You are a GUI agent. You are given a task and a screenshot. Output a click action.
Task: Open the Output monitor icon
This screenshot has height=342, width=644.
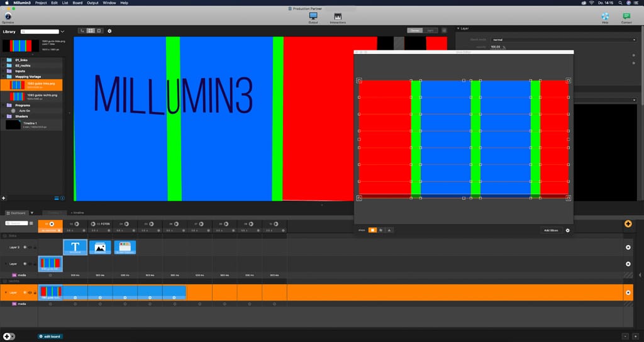313,16
